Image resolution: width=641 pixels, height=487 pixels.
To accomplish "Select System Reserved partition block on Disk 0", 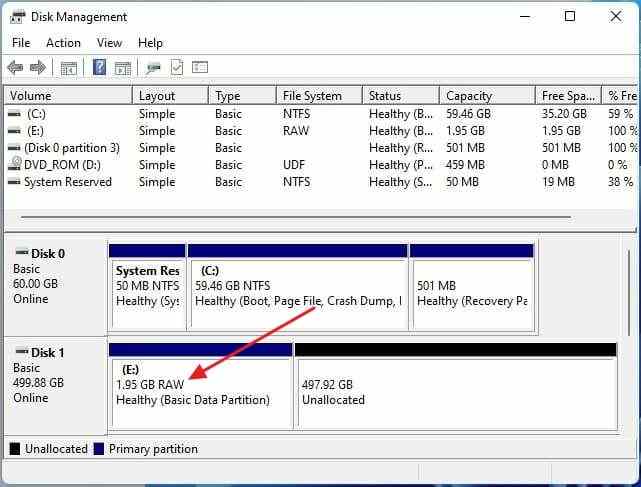I will (x=147, y=287).
